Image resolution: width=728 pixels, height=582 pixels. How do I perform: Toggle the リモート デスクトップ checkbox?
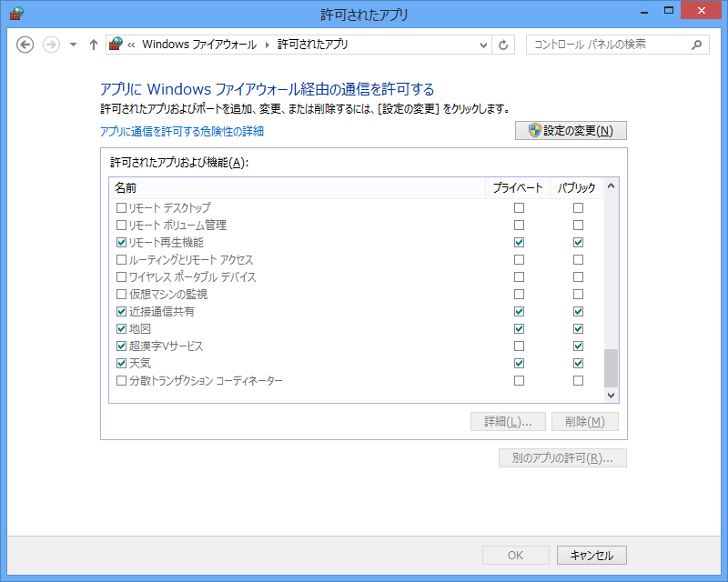(x=122, y=208)
